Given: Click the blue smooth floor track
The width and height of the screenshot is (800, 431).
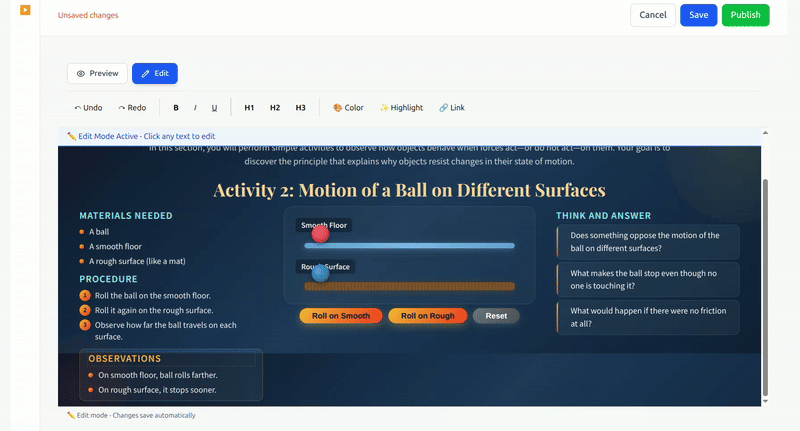Looking at the screenshot, I should pyautogui.click(x=409, y=246).
